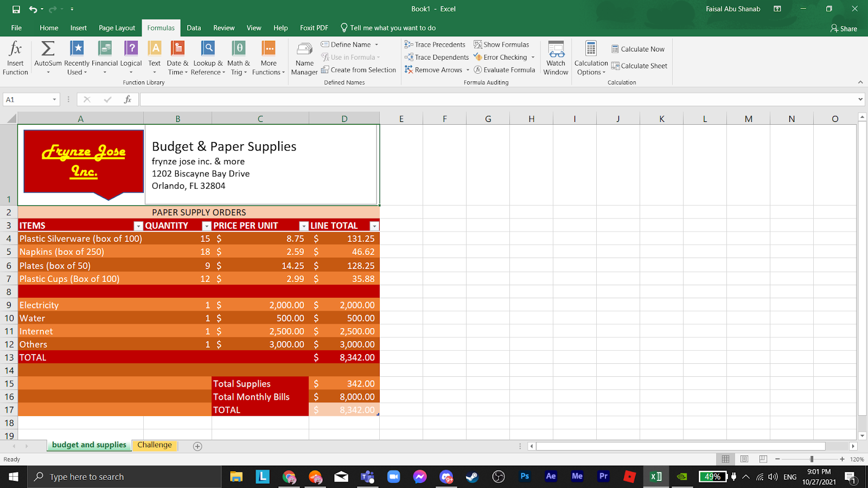Switch to Normal view
The width and height of the screenshot is (868, 488).
click(725, 459)
